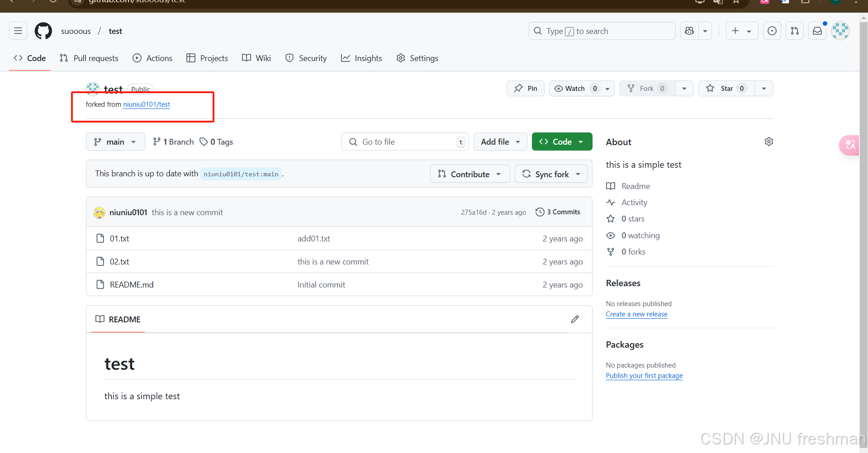Click niuniu0101 commit author avatar

99,212
